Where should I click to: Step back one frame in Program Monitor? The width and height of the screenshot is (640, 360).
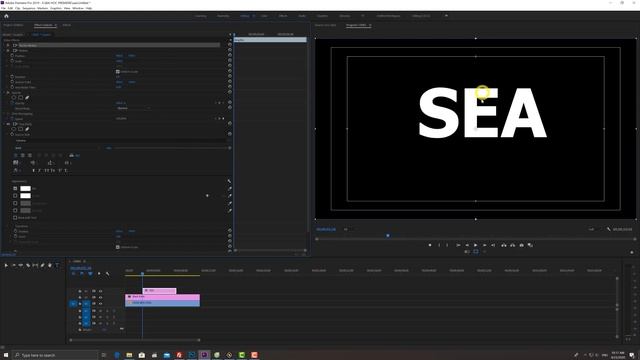click(467, 245)
